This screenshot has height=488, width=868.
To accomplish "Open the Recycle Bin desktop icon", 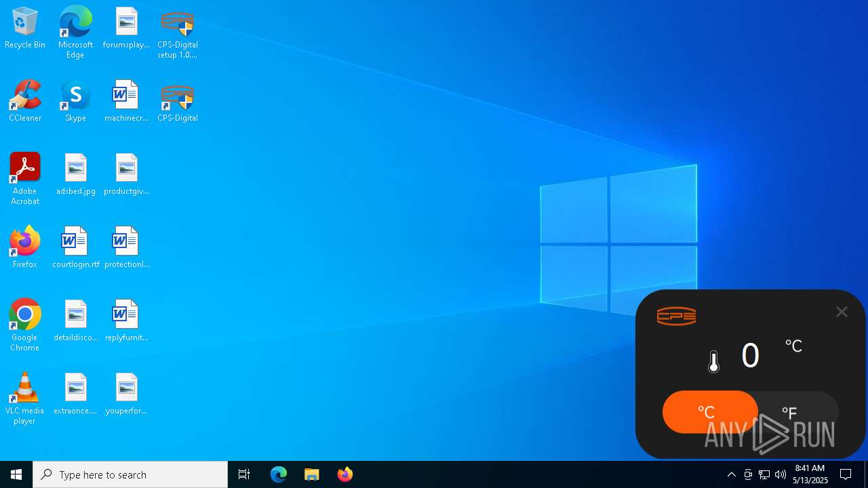I will tap(25, 28).
